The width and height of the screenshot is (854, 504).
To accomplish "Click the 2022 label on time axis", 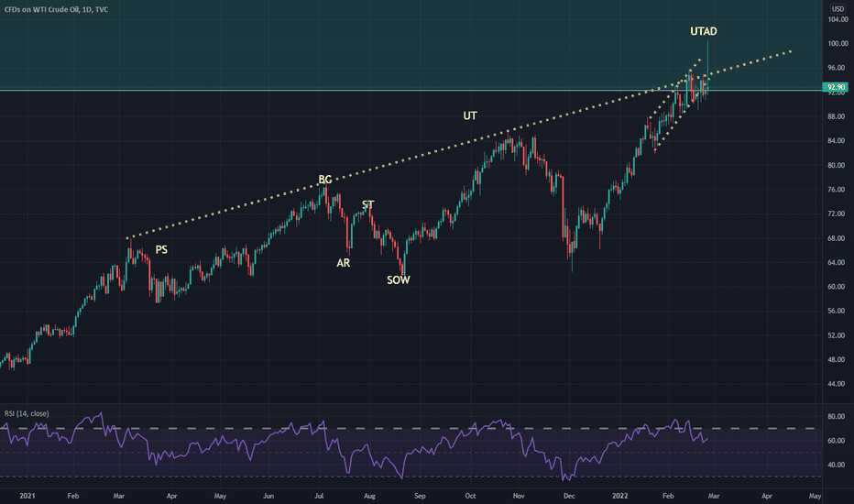I will (x=619, y=496).
